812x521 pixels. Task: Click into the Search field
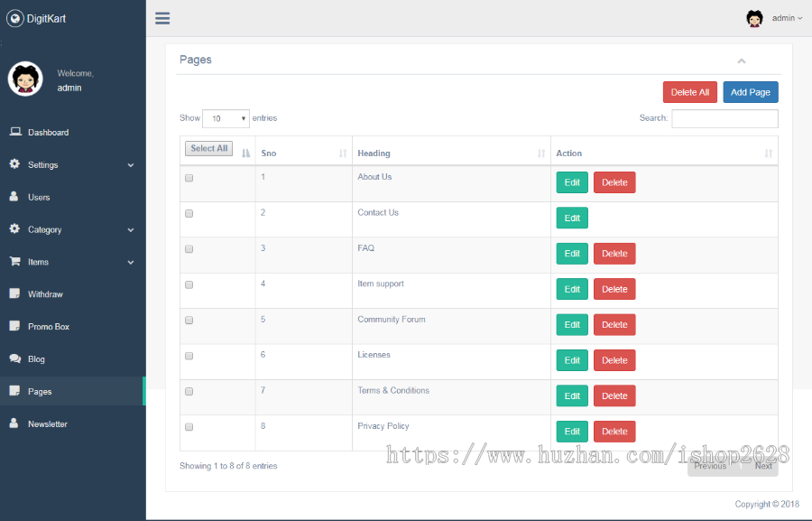(724, 118)
